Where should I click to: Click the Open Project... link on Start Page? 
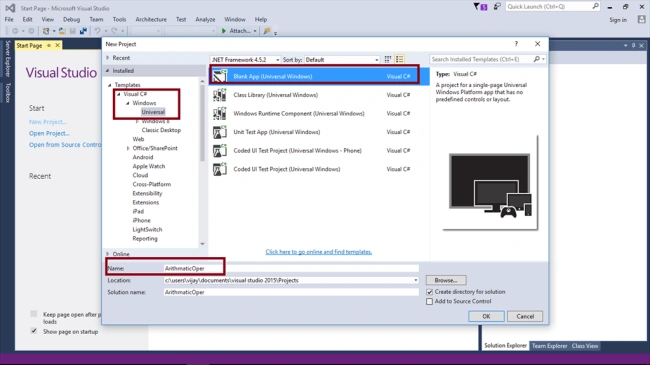pyautogui.click(x=49, y=133)
